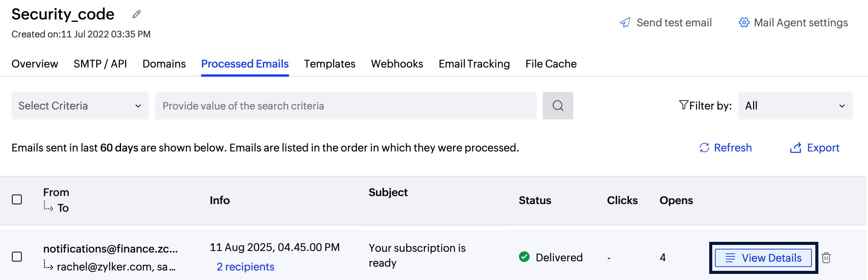The width and height of the screenshot is (868, 280).
Task: Click the View Details button
Action: 763,258
